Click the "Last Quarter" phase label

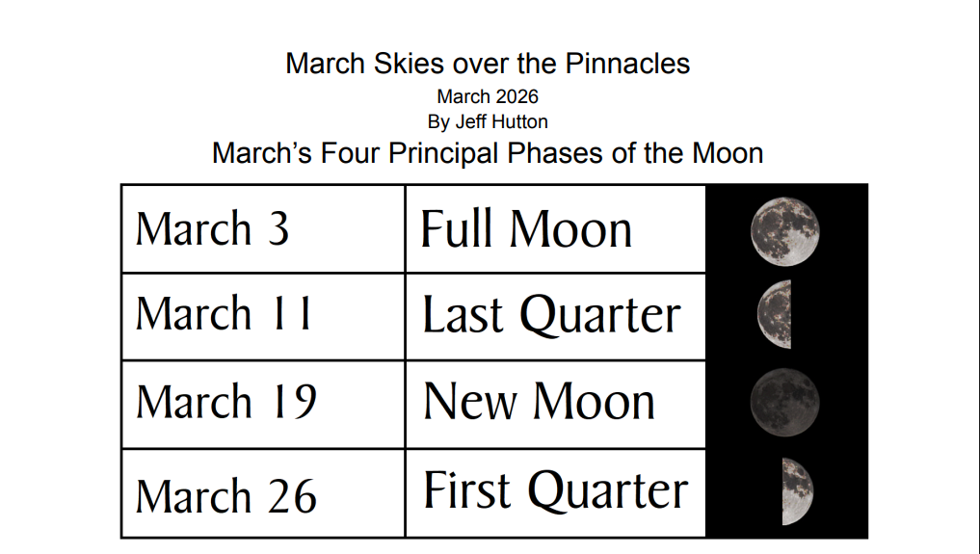(551, 315)
